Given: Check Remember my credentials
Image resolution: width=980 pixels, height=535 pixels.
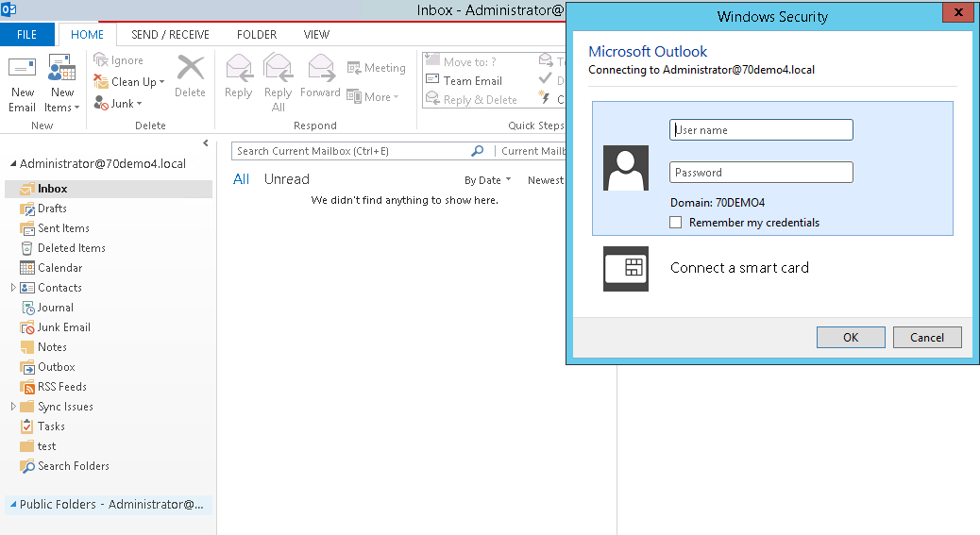Looking at the screenshot, I should pyautogui.click(x=675, y=223).
